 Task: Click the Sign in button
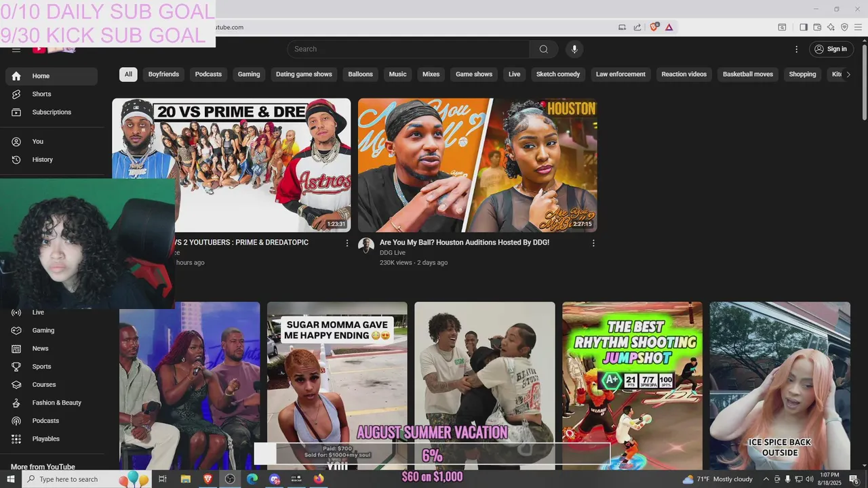(831, 49)
